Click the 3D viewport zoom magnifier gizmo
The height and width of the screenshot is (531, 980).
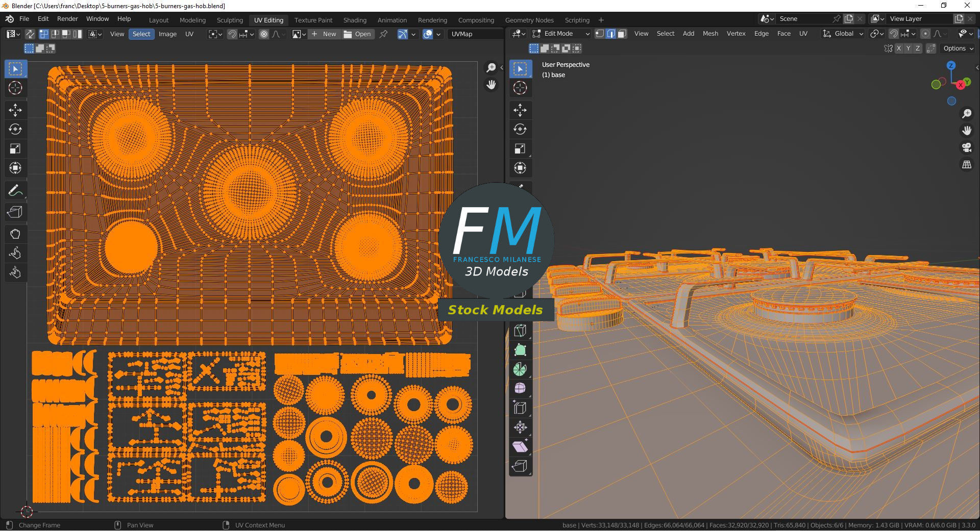click(x=967, y=114)
